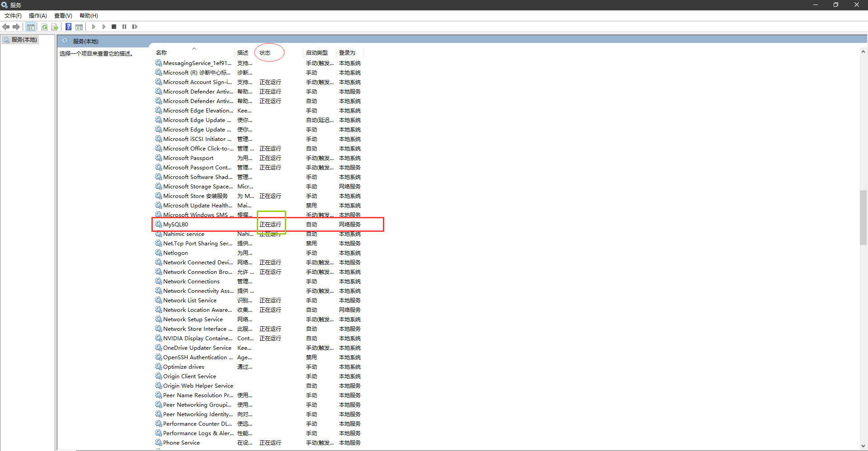The height and width of the screenshot is (451, 868).
Task: Click the Restart Service toolbar icon
Action: pyautogui.click(x=135, y=27)
